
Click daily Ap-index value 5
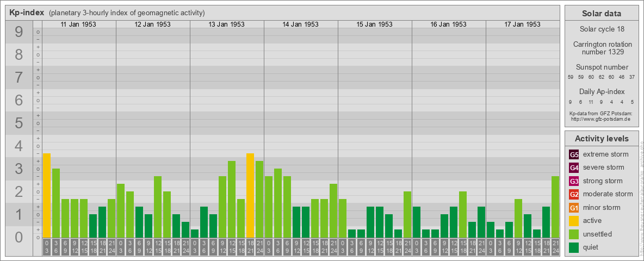633,102
